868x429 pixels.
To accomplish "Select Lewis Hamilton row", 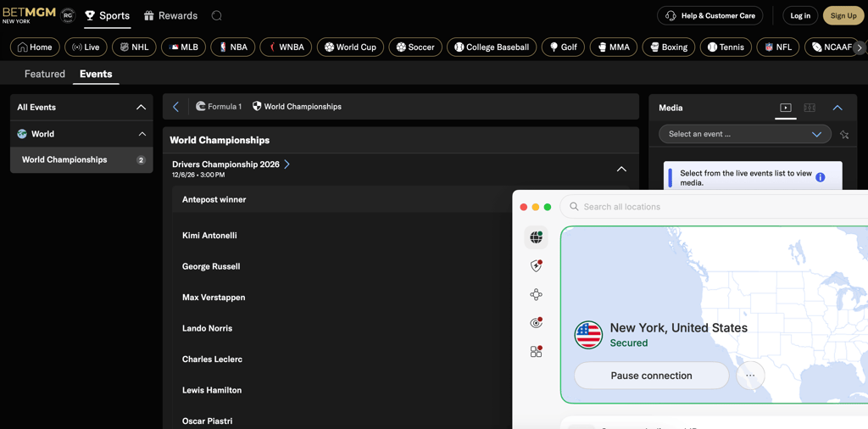I will (x=342, y=391).
